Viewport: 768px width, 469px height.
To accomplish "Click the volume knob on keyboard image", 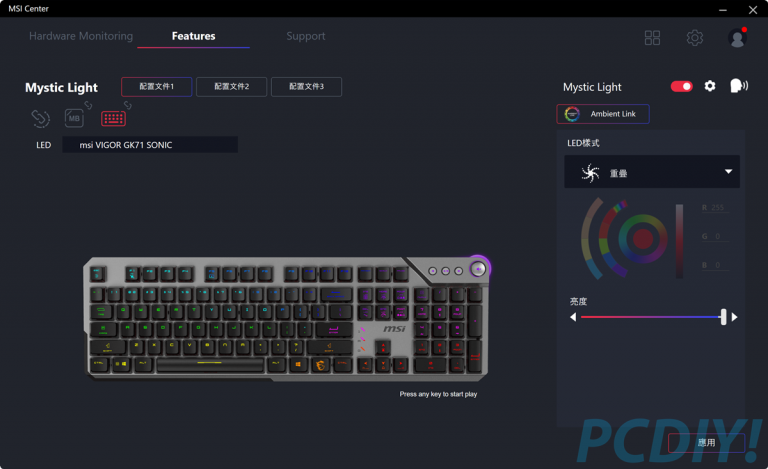I will [x=478, y=268].
